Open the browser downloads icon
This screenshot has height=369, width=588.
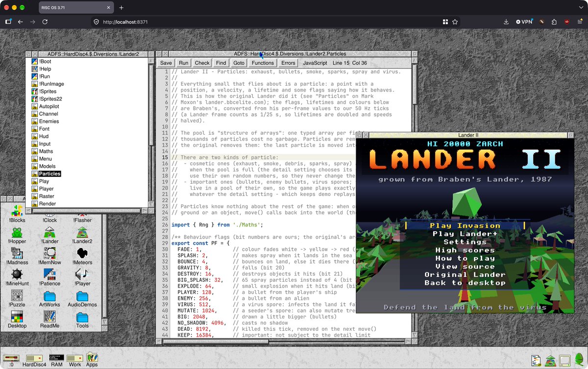coord(506,22)
